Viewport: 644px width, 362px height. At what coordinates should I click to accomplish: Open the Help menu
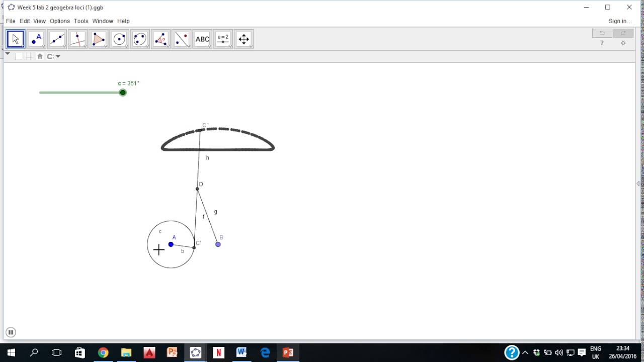coord(123,21)
